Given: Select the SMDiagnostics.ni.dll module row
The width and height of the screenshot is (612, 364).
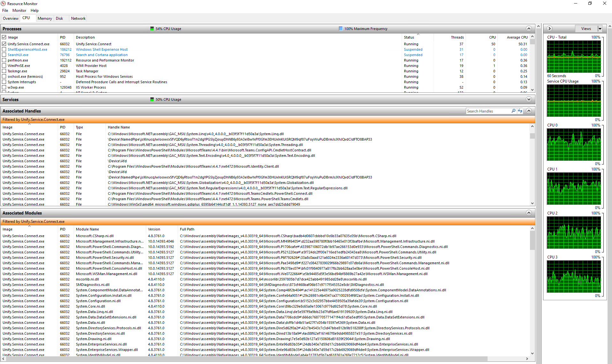Looking at the screenshot, I should pyautogui.click(x=265, y=285).
